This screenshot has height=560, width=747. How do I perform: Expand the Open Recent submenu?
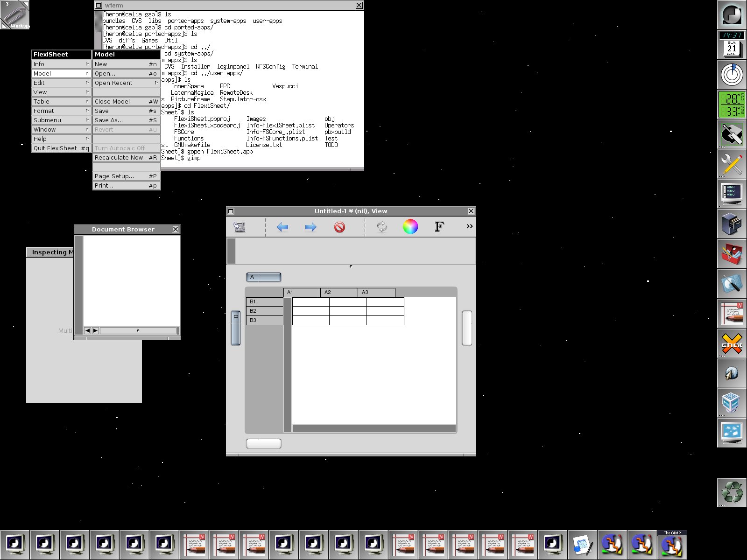pos(156,83)
